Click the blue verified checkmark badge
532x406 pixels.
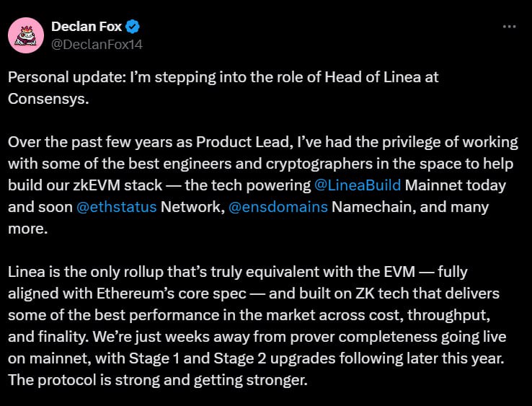133,27
